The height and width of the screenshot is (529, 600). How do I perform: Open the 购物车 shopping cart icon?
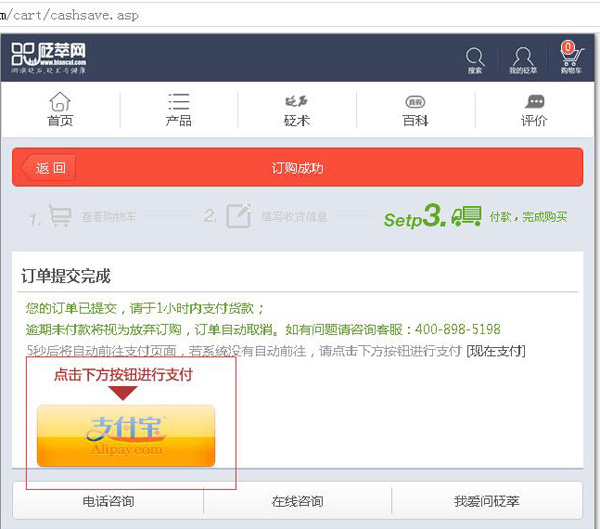coord(569,58)
